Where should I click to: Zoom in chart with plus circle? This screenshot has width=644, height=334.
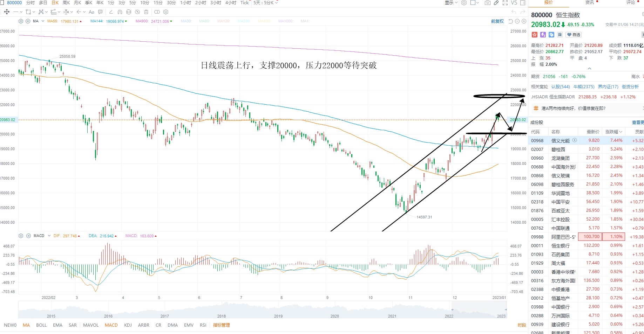pyautogui.click(x=524, y=21)
